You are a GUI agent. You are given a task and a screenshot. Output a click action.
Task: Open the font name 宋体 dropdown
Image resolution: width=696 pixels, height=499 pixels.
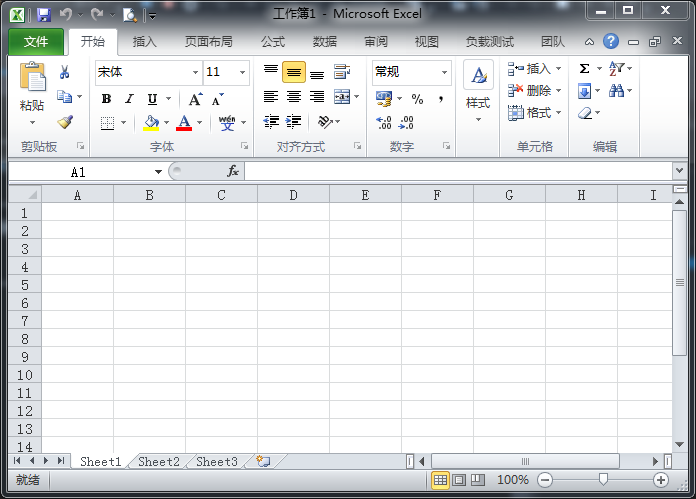click(x=195, y=72)
